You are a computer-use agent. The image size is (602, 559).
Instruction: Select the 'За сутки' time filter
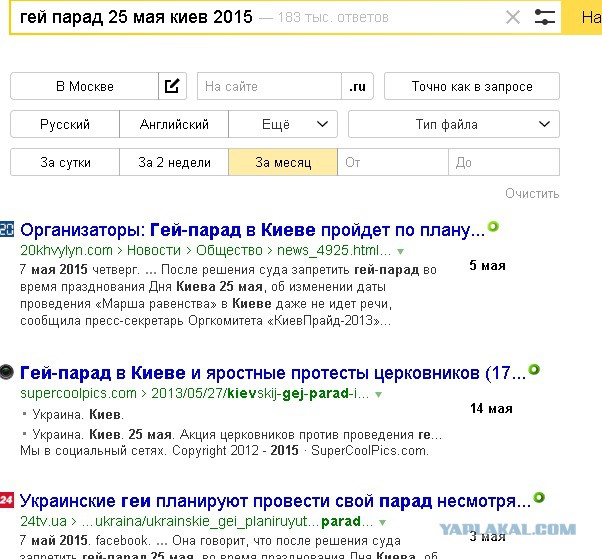point(65,162)
